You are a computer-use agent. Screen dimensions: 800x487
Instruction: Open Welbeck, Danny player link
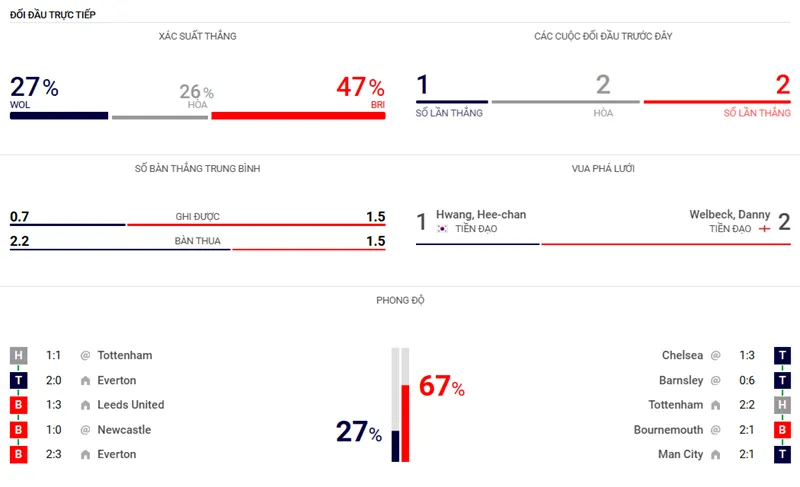[730, 214]
